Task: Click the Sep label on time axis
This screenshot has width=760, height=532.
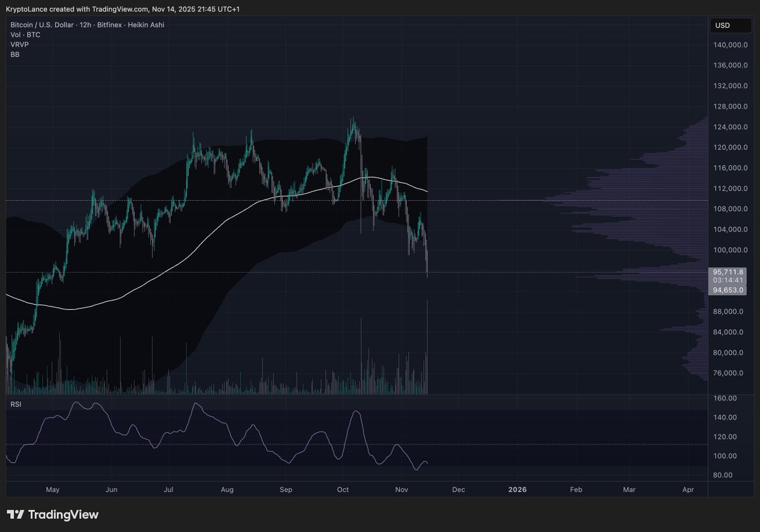Action: tap(286, 490)
